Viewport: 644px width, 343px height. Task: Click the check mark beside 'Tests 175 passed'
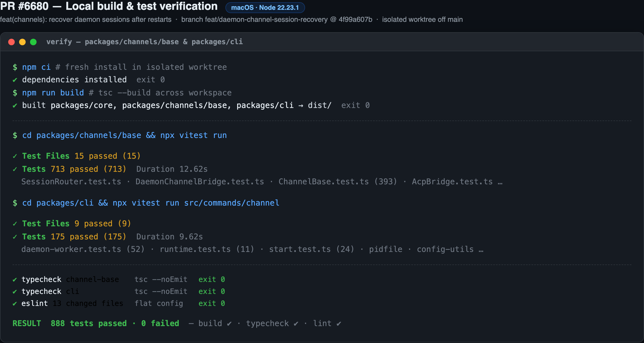15,237
